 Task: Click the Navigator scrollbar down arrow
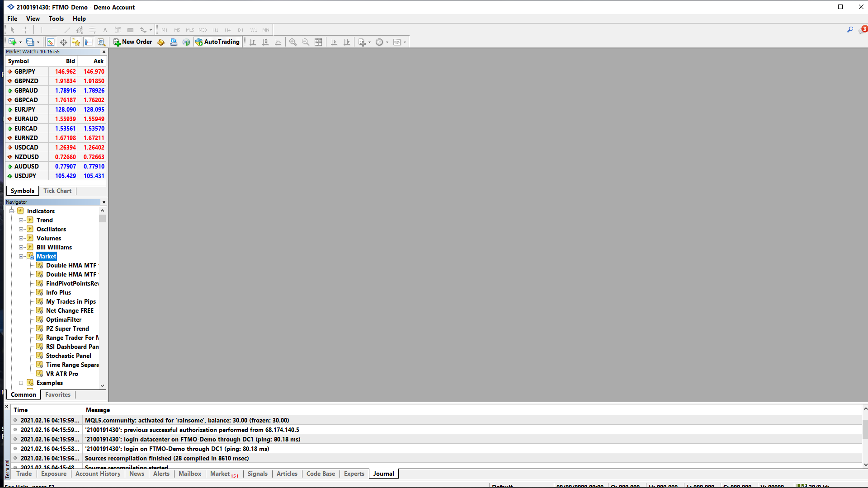point(103,385)
